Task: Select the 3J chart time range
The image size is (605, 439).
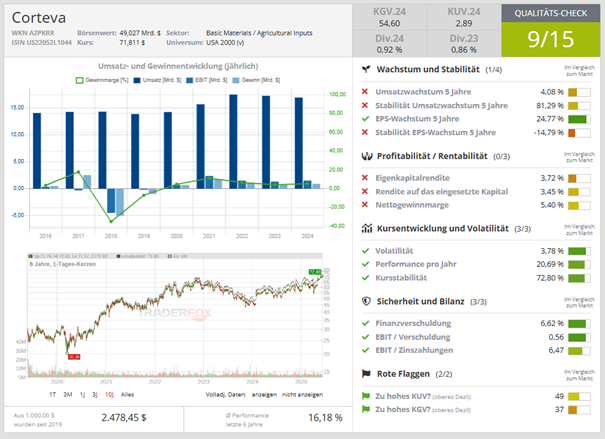Action: click(x=95, y=395)
